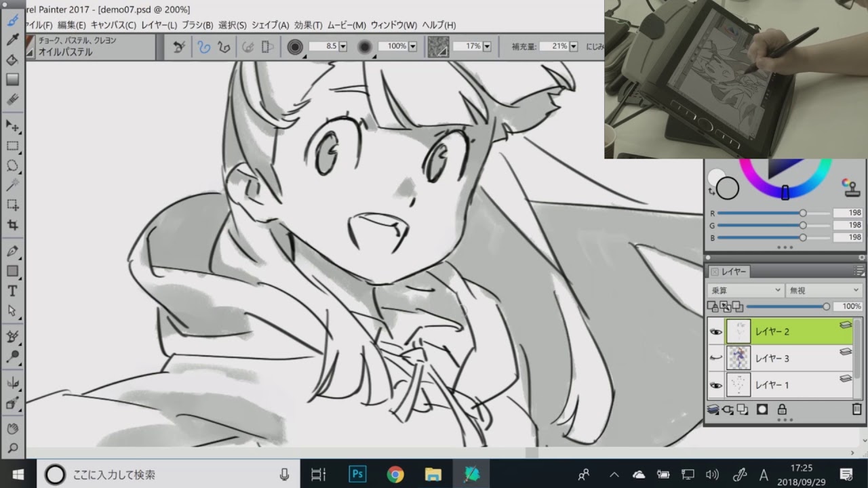Click the padlock icon to lock the layer
The width and height of the screenshot is (868, 488).
tap(782, 409)
